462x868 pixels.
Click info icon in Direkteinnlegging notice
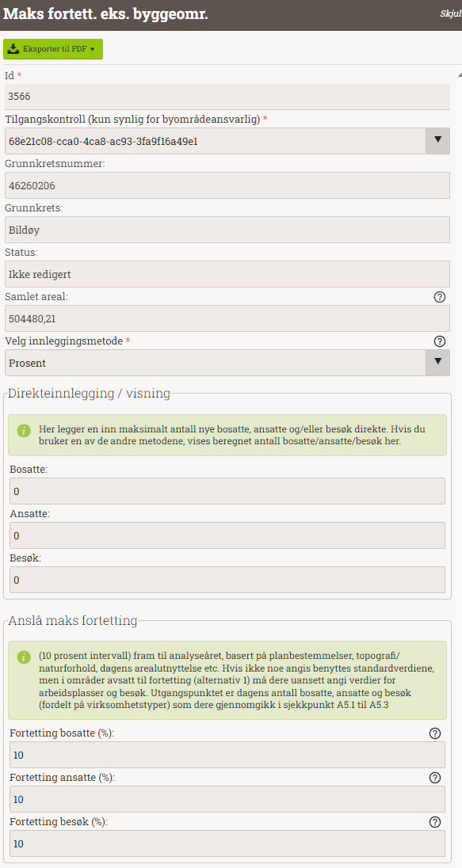(23, 430)
